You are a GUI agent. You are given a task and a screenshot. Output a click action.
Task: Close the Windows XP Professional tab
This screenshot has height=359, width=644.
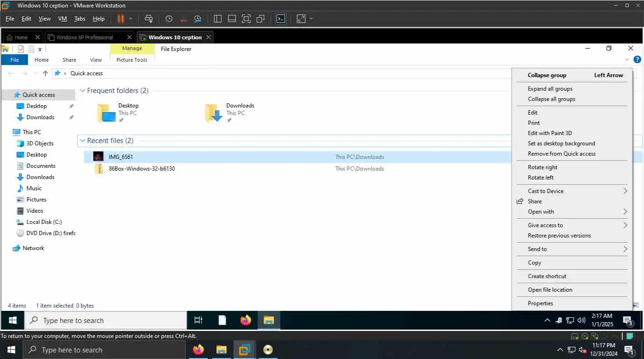coord(130,37)
